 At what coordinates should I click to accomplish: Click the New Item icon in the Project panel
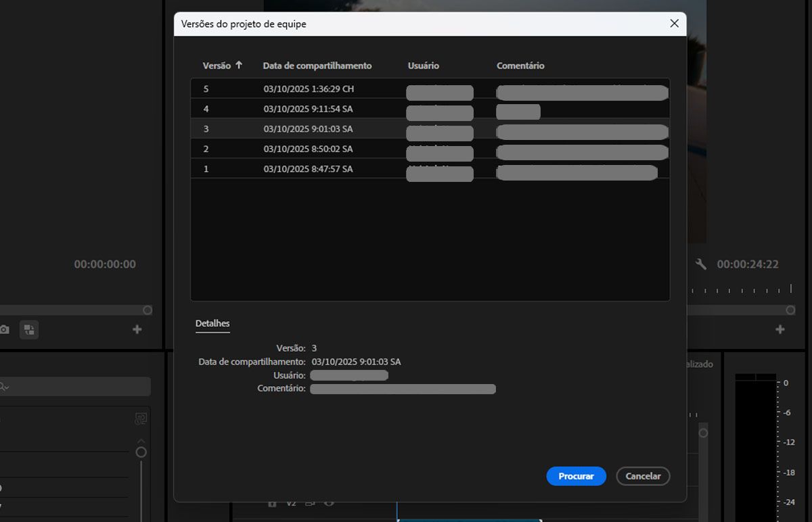[140, 419]
